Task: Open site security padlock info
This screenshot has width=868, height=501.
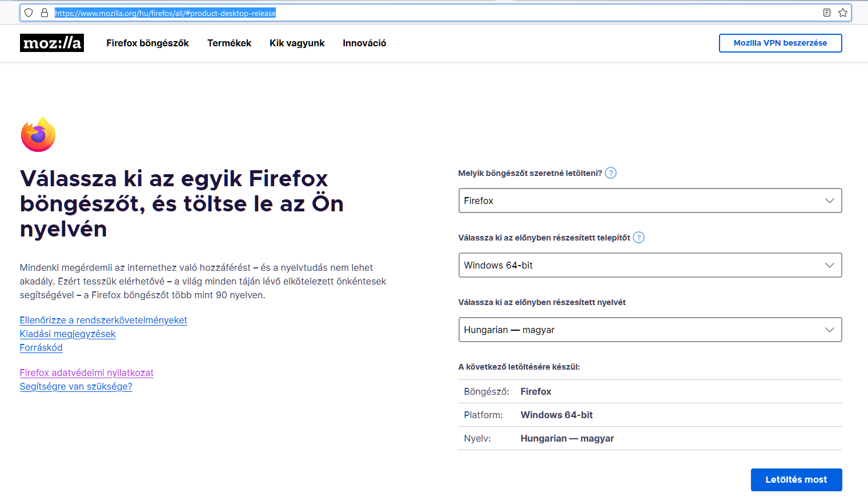Action: (45, 13)
